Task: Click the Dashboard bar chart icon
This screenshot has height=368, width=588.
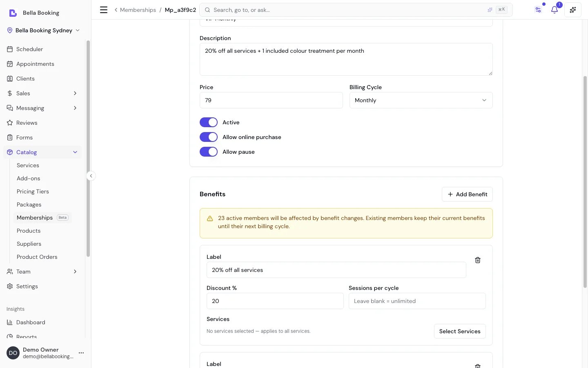Action: tap(10, 322)
